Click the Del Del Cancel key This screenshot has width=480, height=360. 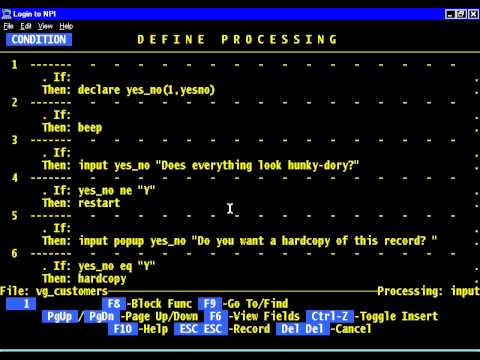[303, 329]
